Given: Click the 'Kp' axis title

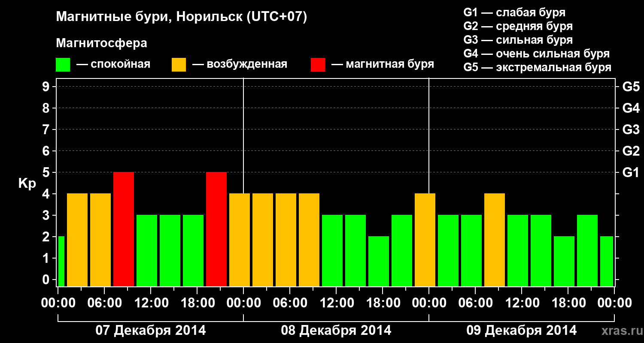Looking at the screenshot, I should pos(27,183).
